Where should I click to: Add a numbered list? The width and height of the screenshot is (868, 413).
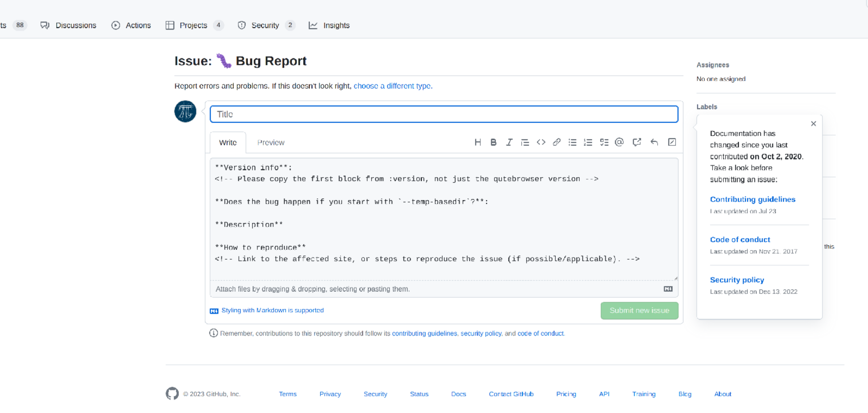[588, 142]
